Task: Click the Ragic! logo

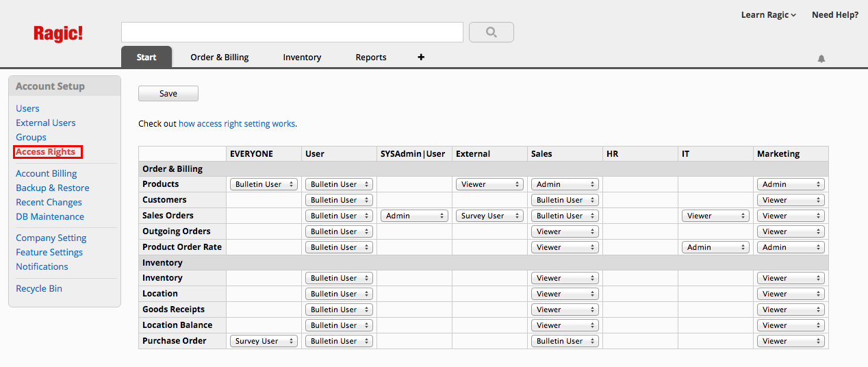Action: (58, 33)
